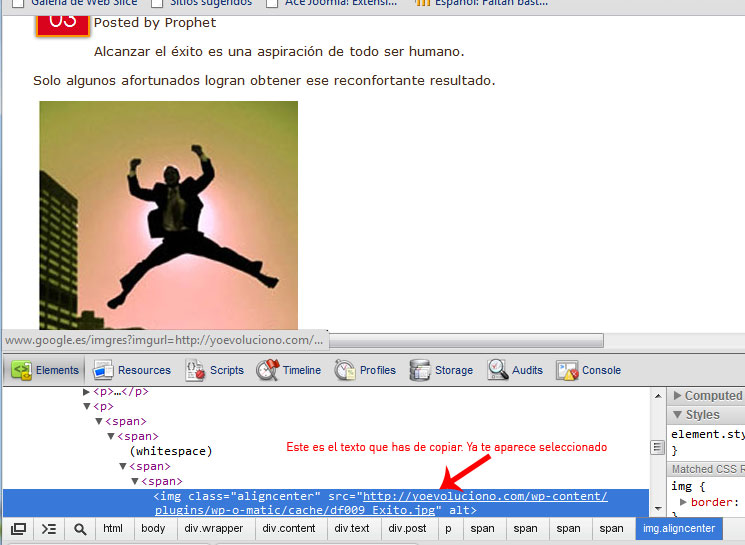The image size is (745, 545).
Task: Open the Timeline panel icon
Action: [267, 370]
